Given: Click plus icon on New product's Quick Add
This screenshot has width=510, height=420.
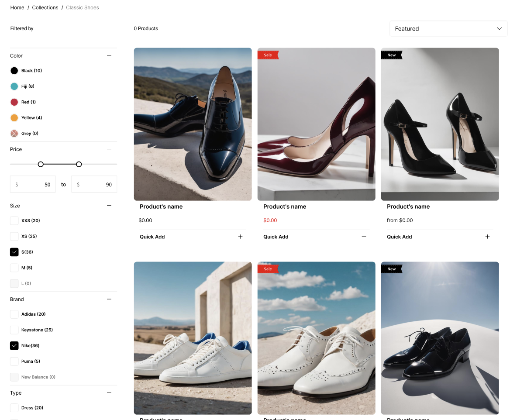Looking at the screenshot, I should click(x=487, y=237).
